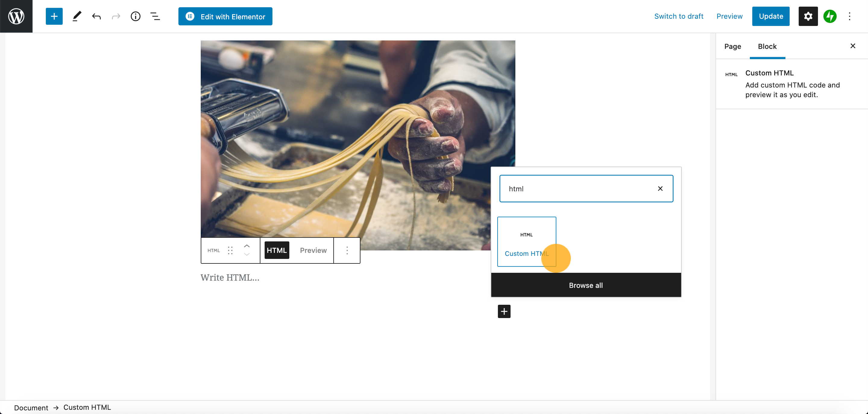The height and width of the screenshot is (414, 868).
Task: Click Browse all blocks button
Action: 586,285
